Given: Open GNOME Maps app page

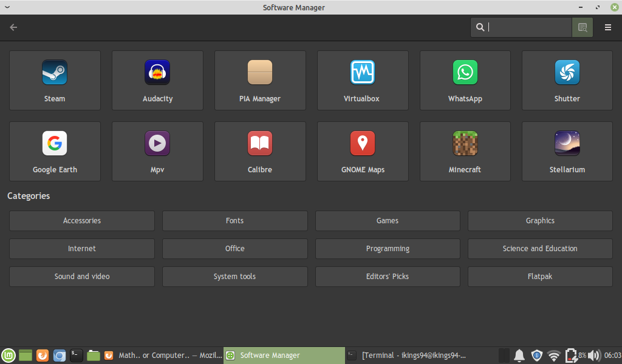Looking at the screenshot, I should click(x=363, y=151).
